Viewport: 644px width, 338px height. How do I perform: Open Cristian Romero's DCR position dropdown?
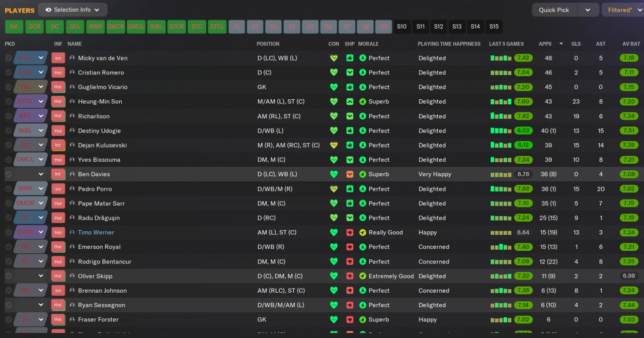pos(31,73)
